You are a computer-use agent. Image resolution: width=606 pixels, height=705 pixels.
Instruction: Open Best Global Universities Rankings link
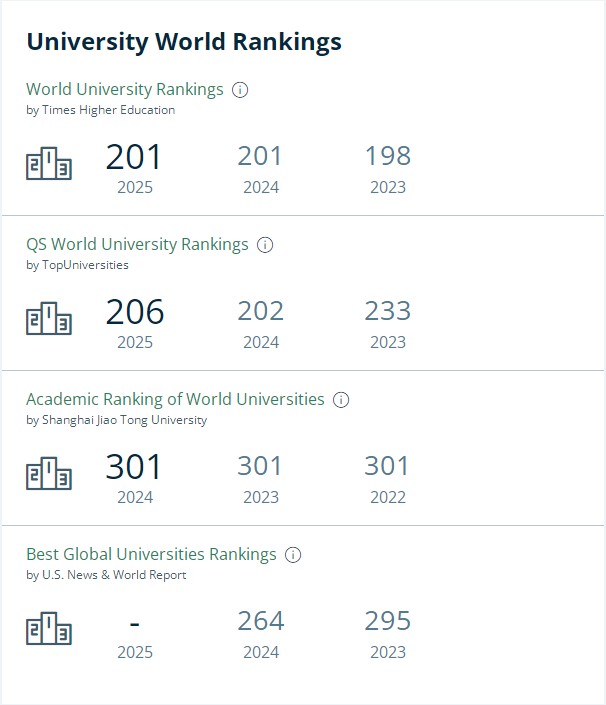pos(151,554)
